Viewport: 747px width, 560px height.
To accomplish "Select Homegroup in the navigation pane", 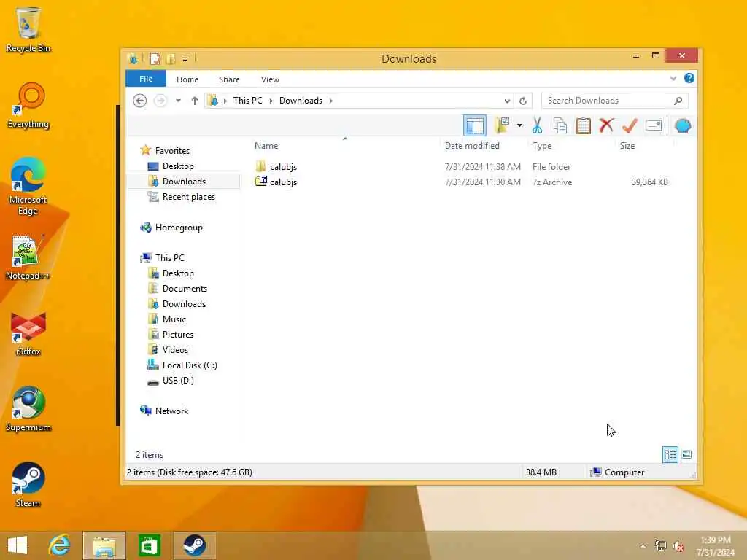I will [x=179, y=227].
